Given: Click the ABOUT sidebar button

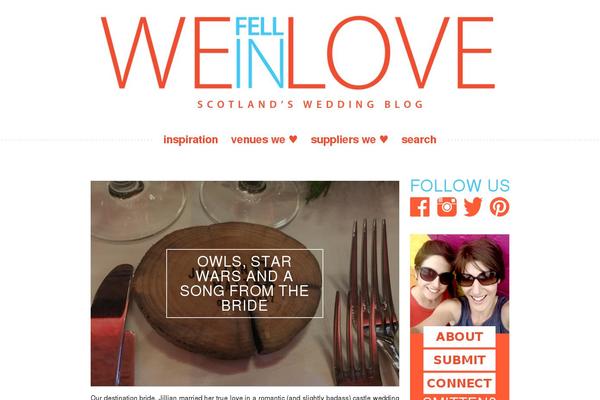Looking at the screenshot, I should click(x=459, y=337).
